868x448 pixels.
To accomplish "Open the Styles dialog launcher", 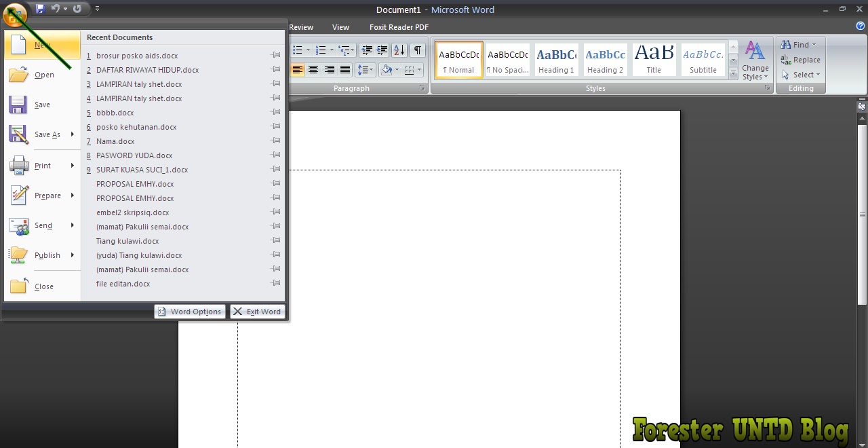I will tap(768, 88).
